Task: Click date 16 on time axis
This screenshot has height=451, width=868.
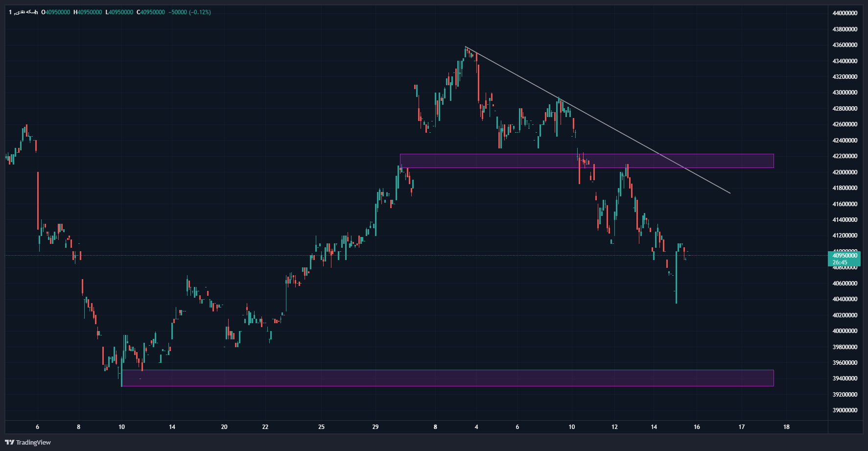Action: pyautogui.click(x=697, y=427)
